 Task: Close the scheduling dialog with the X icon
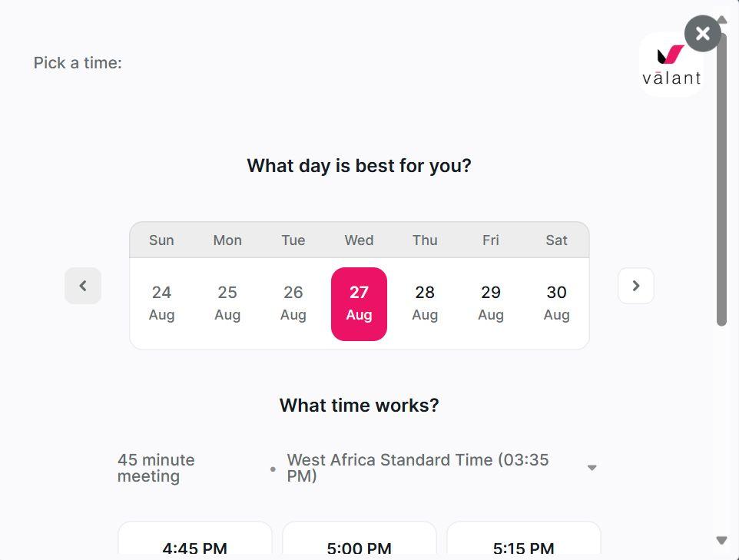(x=702, y=34)
